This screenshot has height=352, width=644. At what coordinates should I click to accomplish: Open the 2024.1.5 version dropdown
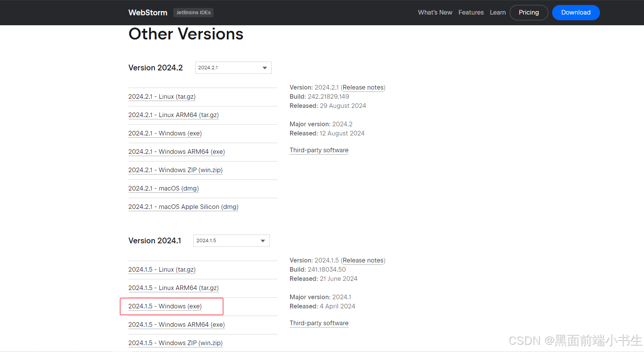(x=232, y=241)
